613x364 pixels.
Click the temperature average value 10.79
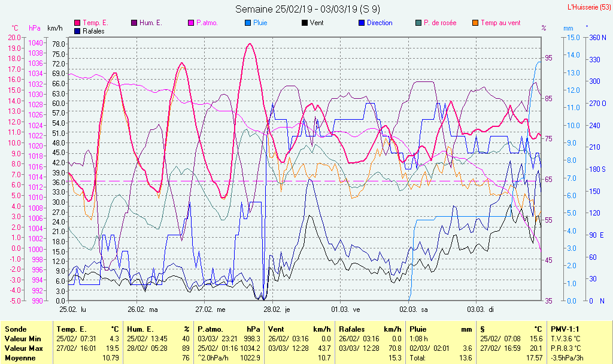(x=111, y=358)
